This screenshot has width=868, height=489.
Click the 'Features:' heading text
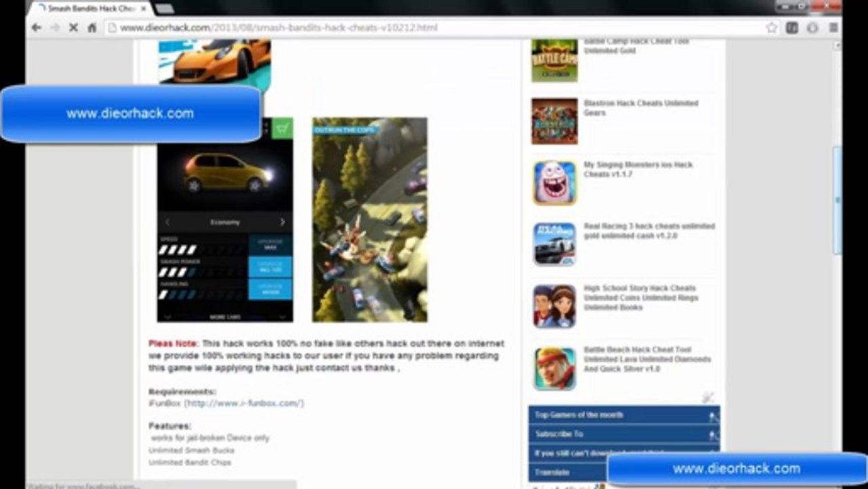(x=170, y=426)
